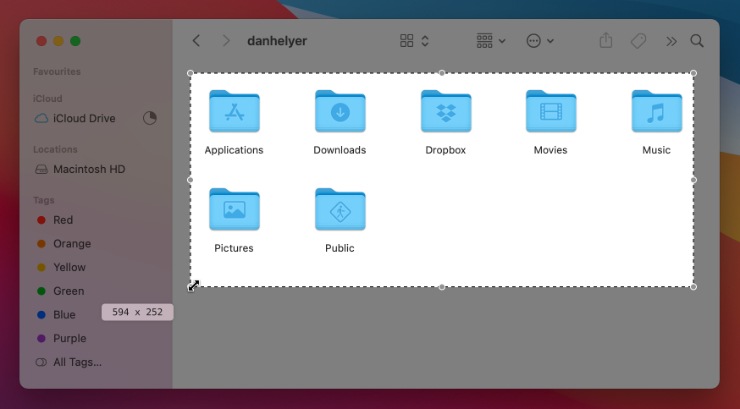
Task: Click the Pictures folder name
Action: pos(234,248)
